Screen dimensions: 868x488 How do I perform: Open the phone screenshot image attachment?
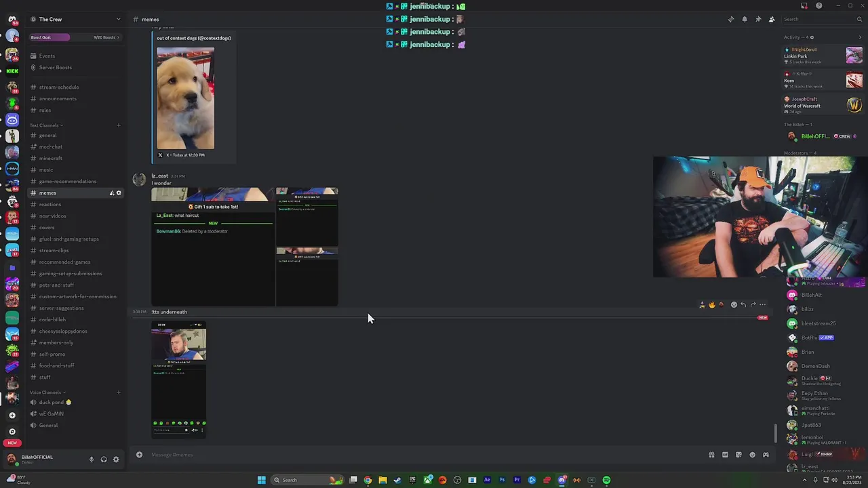pyautogui.click(x=179, y=378)
